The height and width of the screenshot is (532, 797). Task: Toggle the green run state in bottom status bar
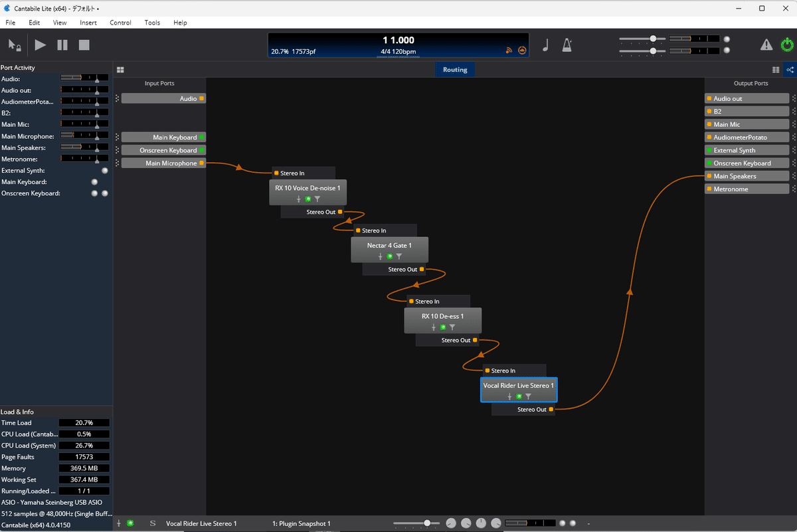point(130,523)
